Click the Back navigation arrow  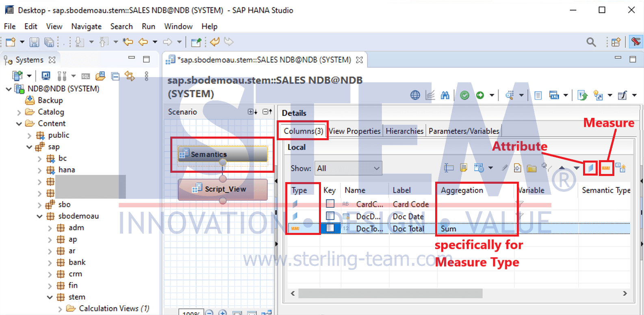(x=143, y=42)
